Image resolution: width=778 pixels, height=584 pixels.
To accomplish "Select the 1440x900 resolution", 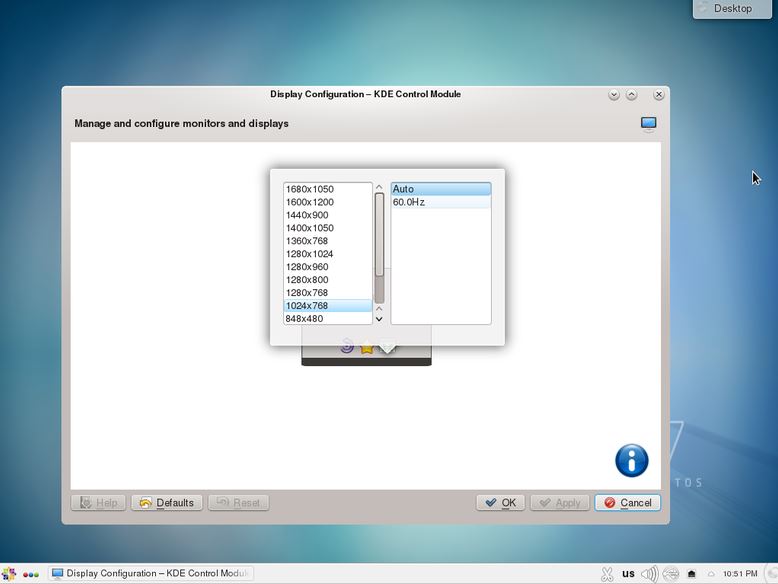I will [x=327, y=215].
